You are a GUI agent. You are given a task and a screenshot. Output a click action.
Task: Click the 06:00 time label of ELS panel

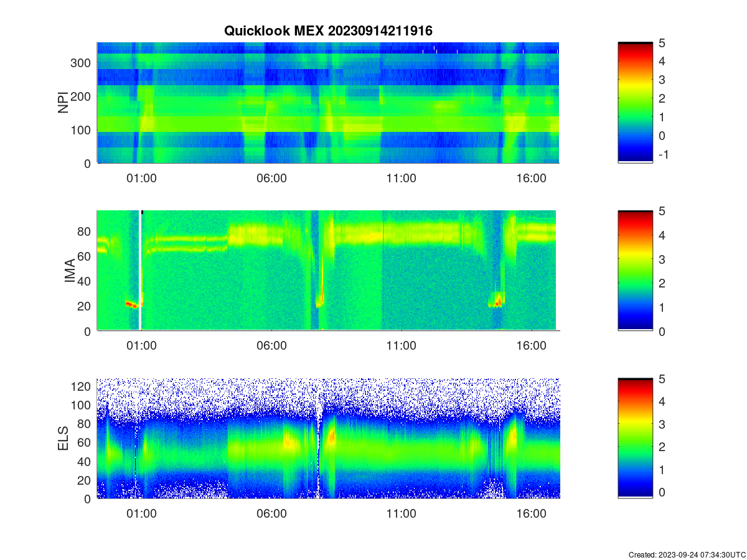[272, 513]
